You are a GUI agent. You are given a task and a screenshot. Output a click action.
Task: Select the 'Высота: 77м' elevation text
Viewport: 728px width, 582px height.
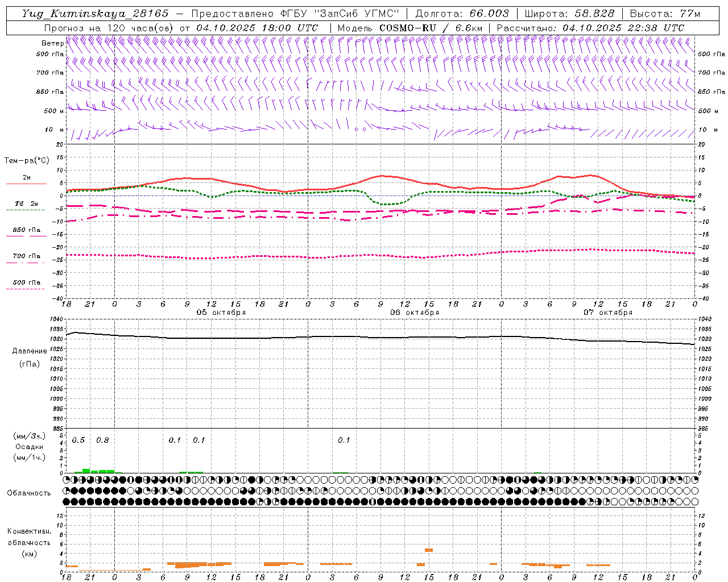point(665,14)
